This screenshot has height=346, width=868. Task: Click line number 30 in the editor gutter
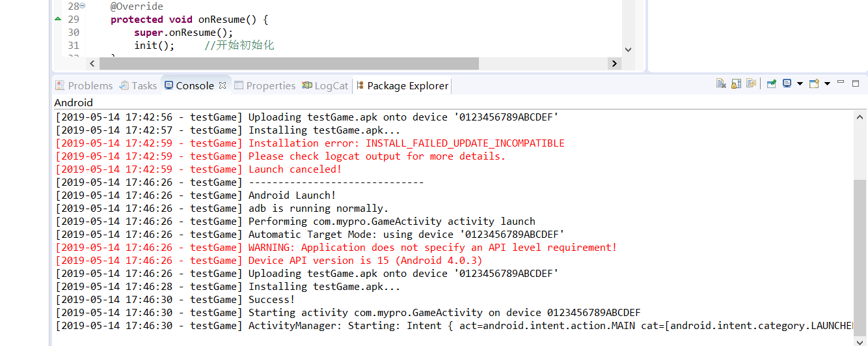click(74, 33)
